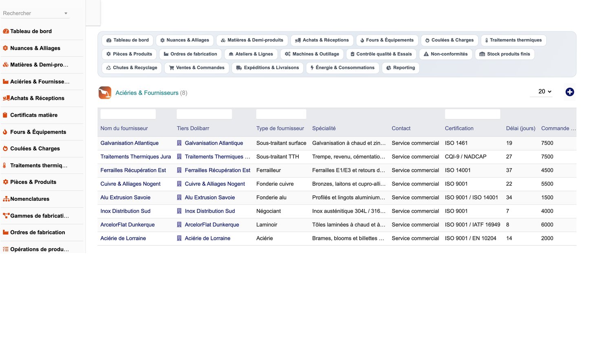
Task: Click the Fours & Équipements flame icon in sidebar
Action: [5, 132]
